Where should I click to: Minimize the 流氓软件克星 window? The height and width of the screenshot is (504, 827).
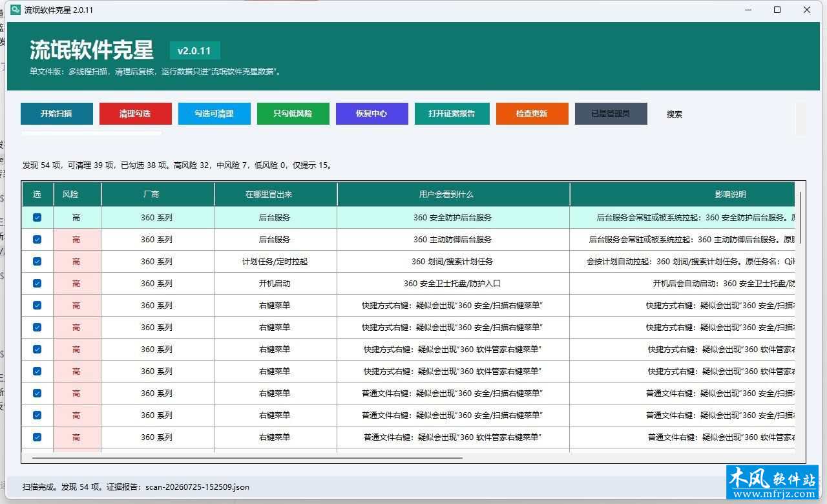coord(748,10)
